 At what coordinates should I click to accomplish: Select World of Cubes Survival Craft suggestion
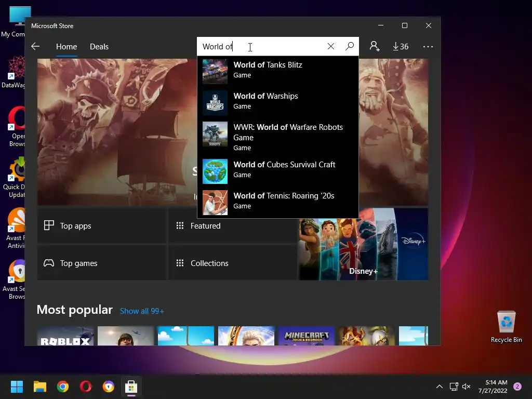pyautogui.click(x=278, y=171)
